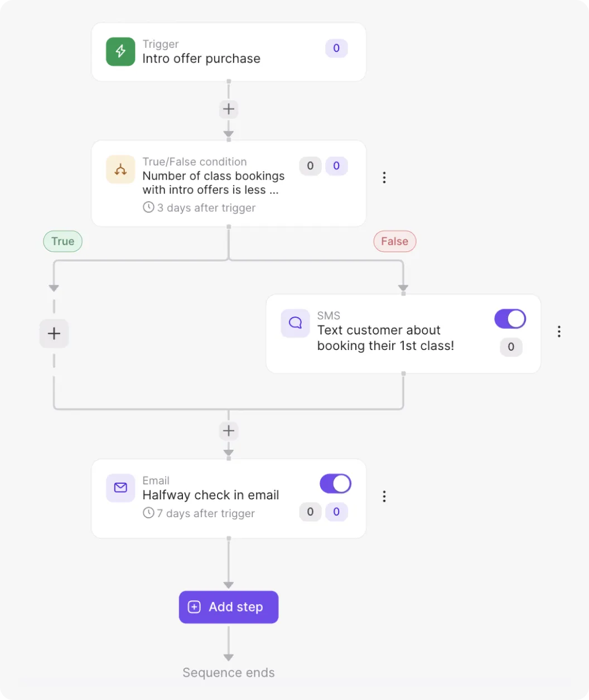
Task: Click the True/False condition branch icon
Action: coord(120,169)
